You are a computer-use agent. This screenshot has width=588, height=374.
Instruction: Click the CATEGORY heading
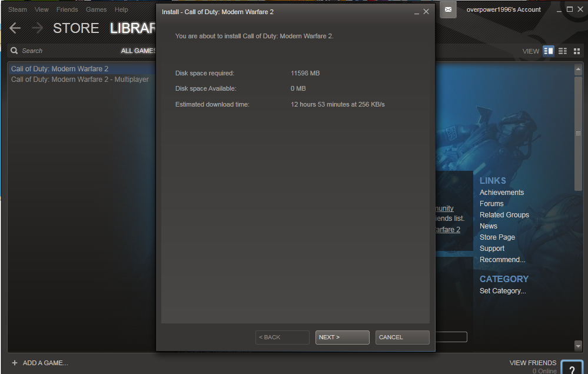[x=504, y=279]
